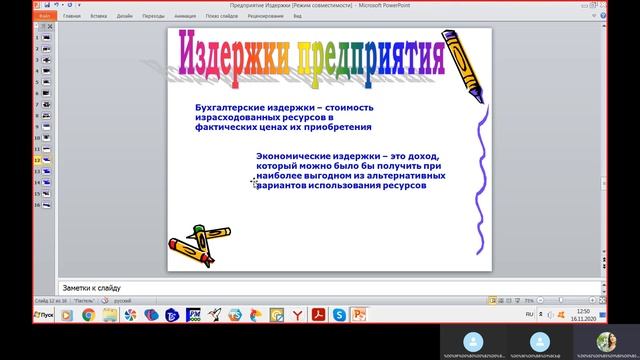Switch to Reading view

[x=509, y=300]
